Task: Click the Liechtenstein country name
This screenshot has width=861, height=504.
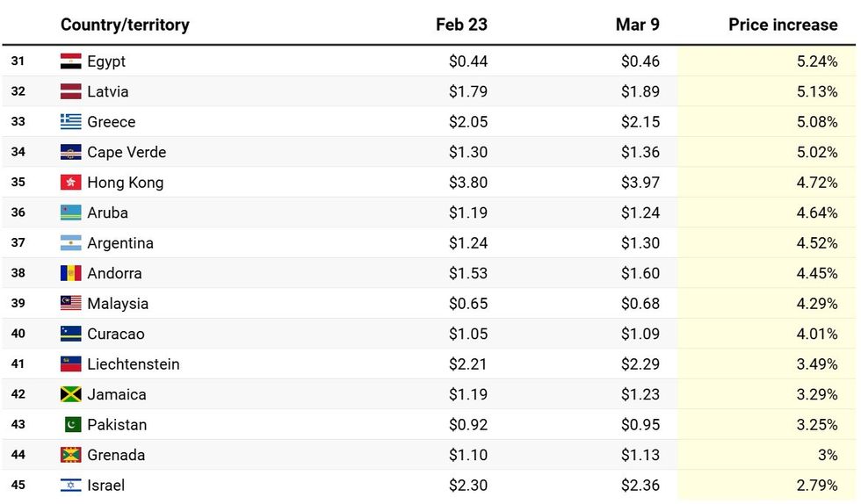Action: tap(134, 364)
